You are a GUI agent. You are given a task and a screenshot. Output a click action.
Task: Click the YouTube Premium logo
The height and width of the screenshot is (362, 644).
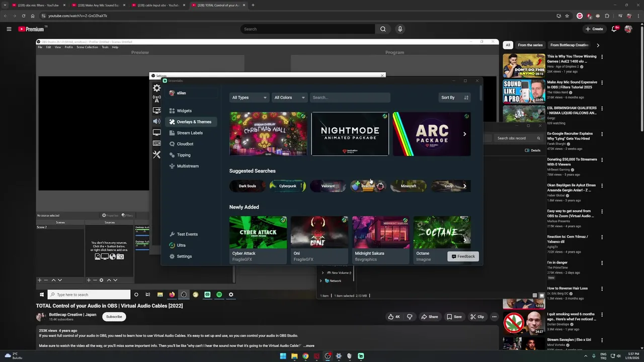(31, 29)
